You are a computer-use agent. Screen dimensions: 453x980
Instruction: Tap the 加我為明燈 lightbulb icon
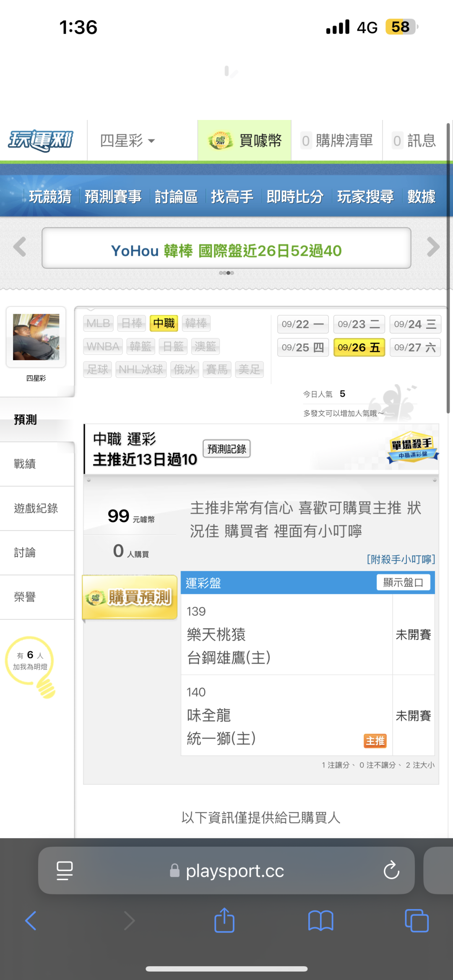point(31,667)
